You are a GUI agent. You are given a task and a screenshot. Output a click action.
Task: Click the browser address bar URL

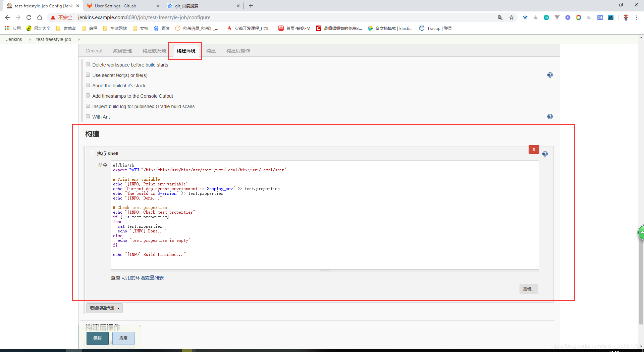tap(144, 17)
